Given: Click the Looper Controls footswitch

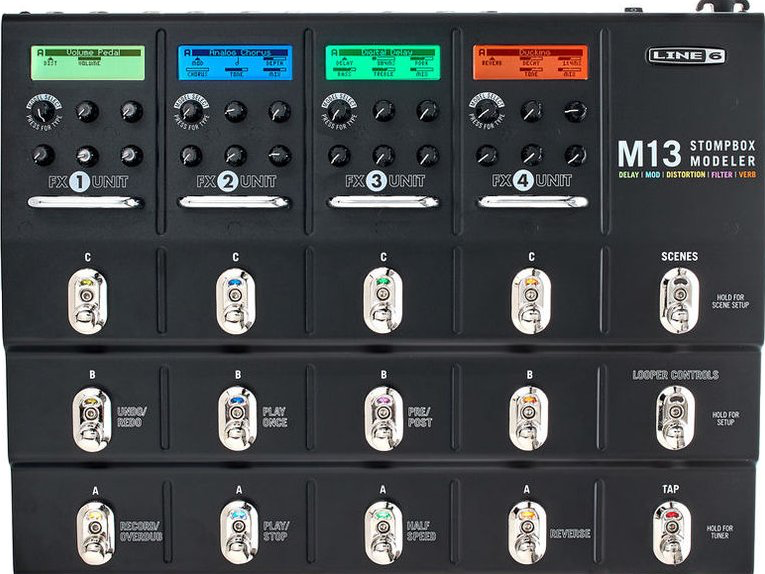Looking at the screenshot, I should pos(675,418).
